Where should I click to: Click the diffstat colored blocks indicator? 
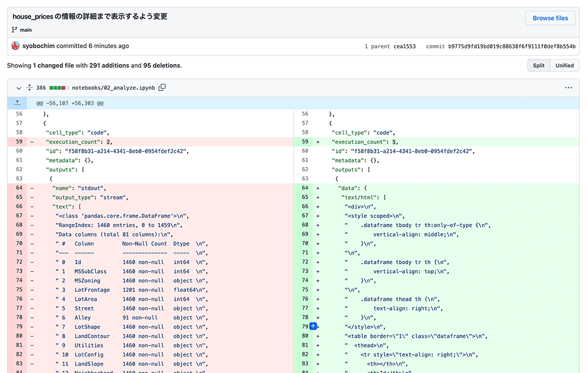click(x=59, y=88)
